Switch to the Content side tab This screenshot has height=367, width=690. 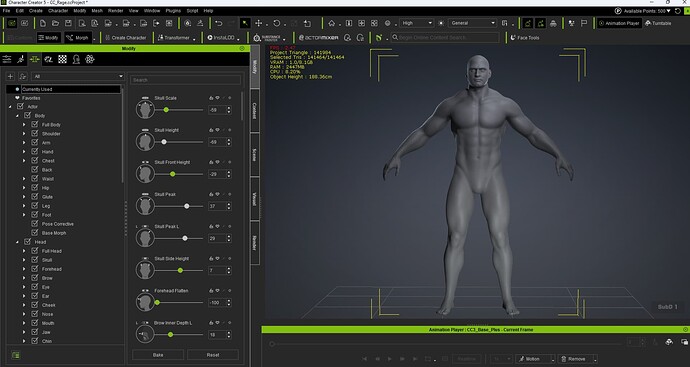point(254,111)
